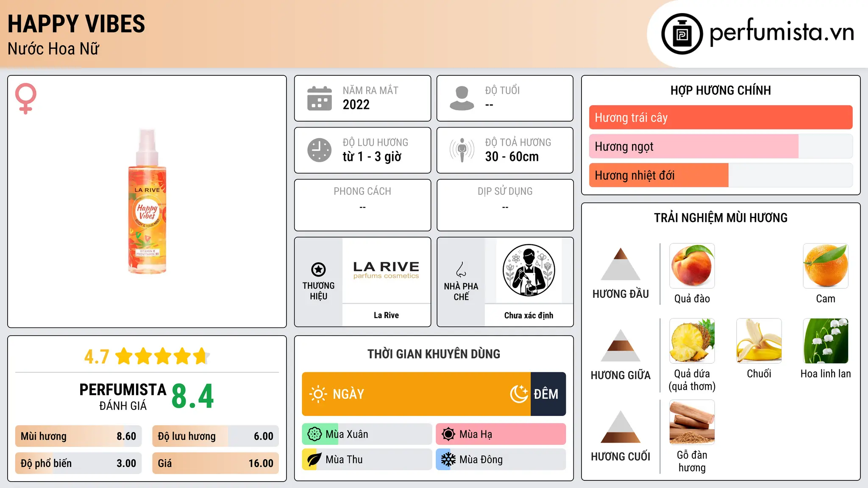This screenshot has height=488, width=868.
Task: Select the banana note image
Action: [759, 341]
